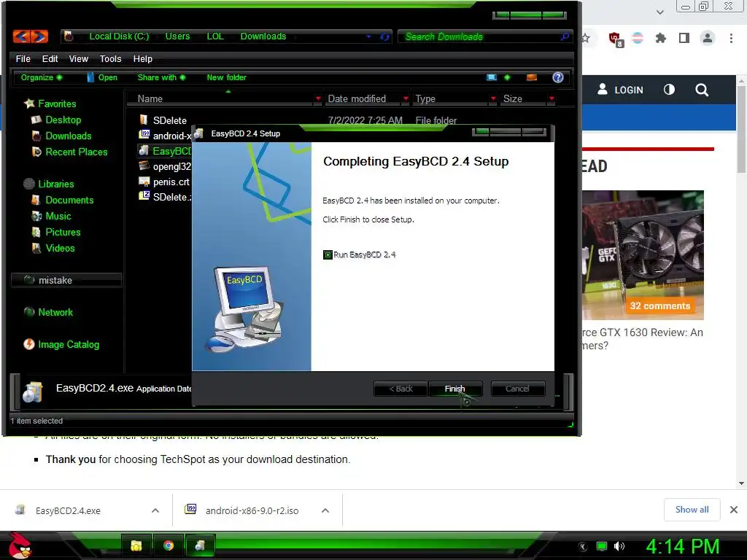Click the Cancel button in EasyBCD Setup

517,389
